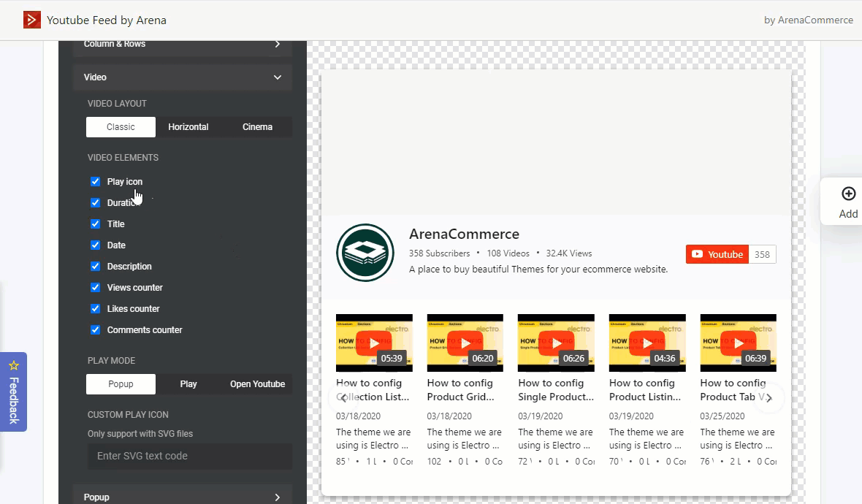Select the Cinema video layout

point(257,127)
